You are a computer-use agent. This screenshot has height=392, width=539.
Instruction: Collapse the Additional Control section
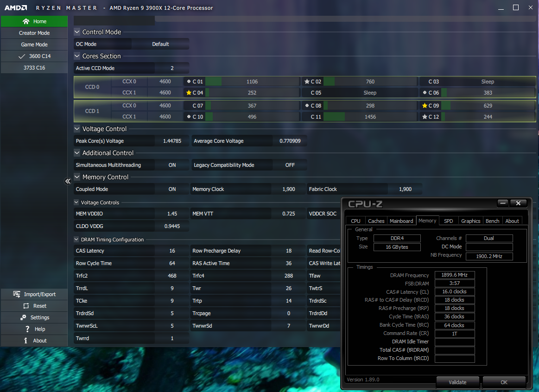pyautogui.click(x=77, y=153)
